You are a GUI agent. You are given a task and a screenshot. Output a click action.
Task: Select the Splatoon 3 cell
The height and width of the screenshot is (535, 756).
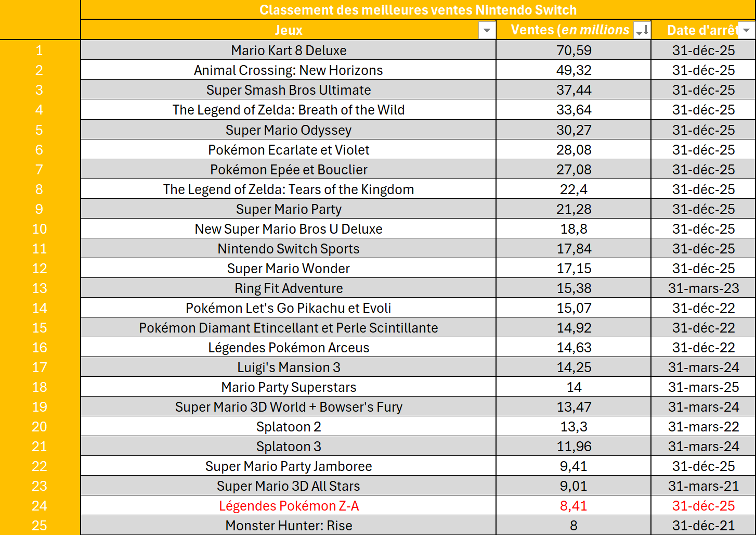[289, 447]
